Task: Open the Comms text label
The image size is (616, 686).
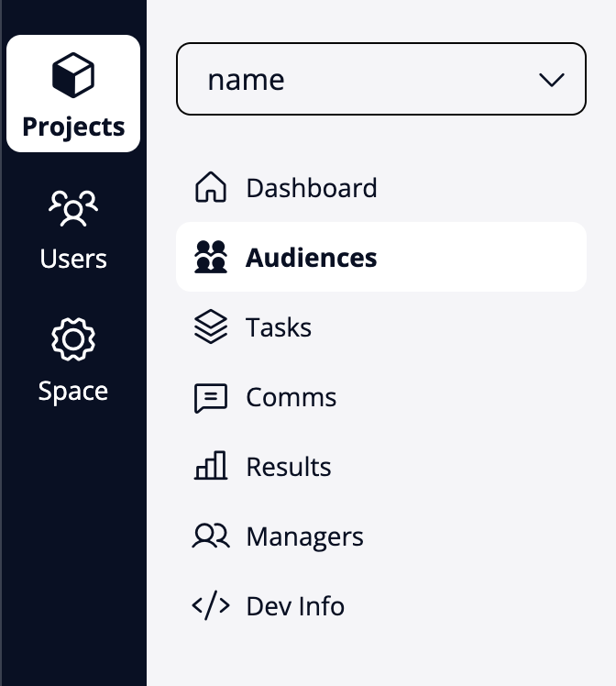Action: click(291, 397)
